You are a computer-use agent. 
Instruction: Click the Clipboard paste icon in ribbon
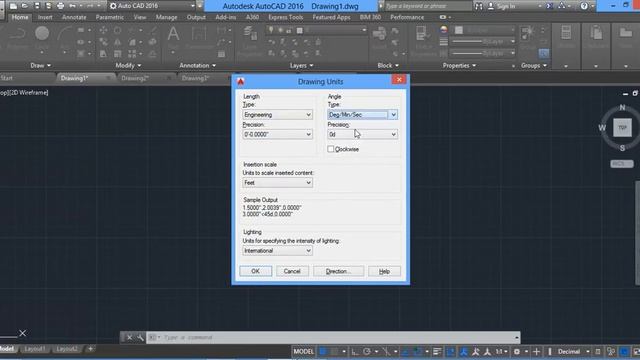pyautogui.click(x=596, y=33)
